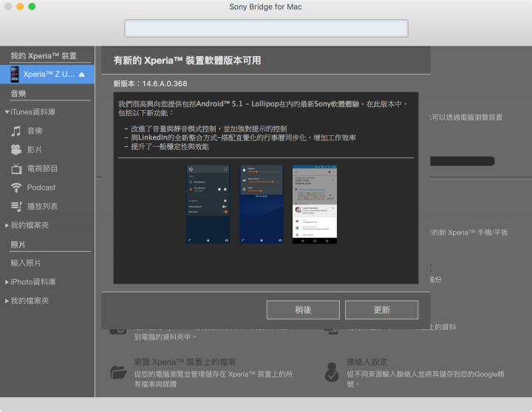Select Podcast label in sidebar
532x412 pixels.
click(41, 188)
